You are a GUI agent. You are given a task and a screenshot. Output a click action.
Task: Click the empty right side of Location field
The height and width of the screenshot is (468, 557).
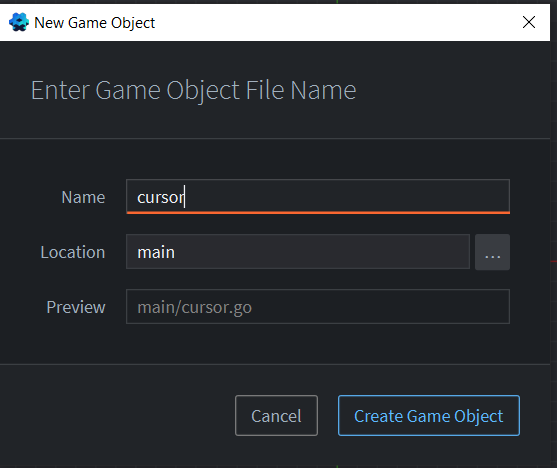click(327, 252)
